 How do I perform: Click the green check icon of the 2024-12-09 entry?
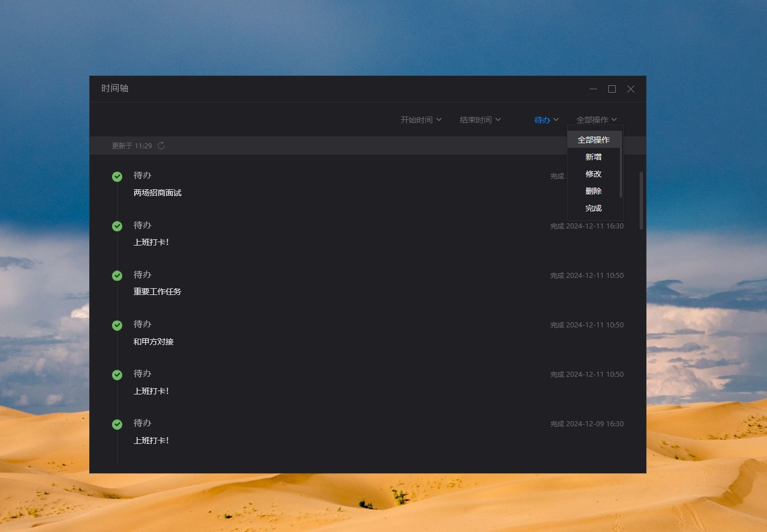tap(117, 424)
